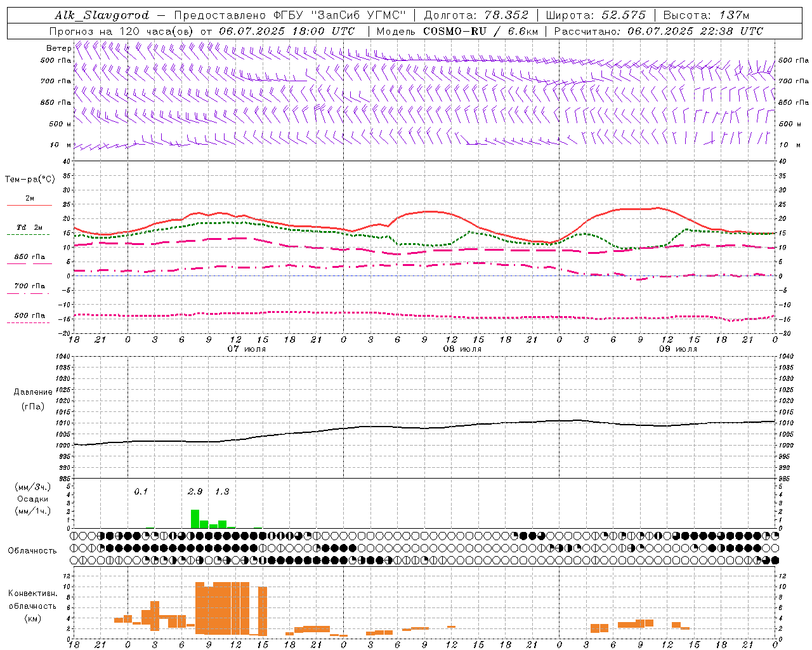812x650 pixels.
Task: Click the 07 июля date label
Action: [247, 349]
